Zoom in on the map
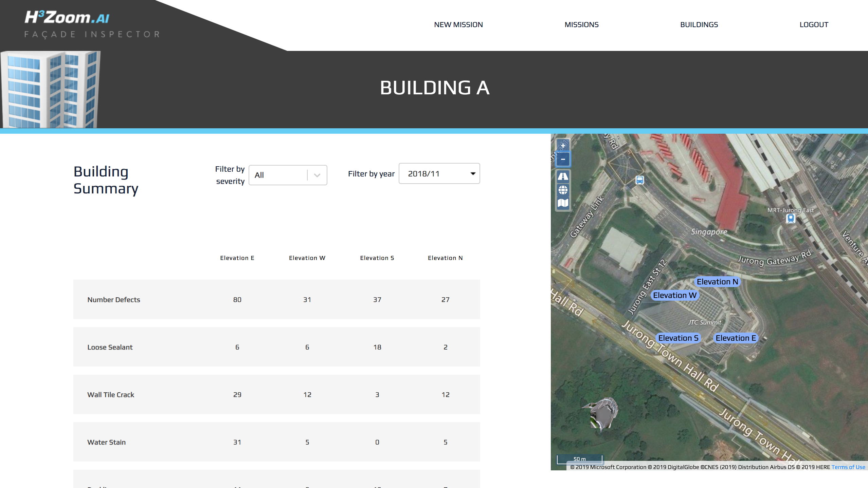 pyautogui.click(x=562, y=145)
